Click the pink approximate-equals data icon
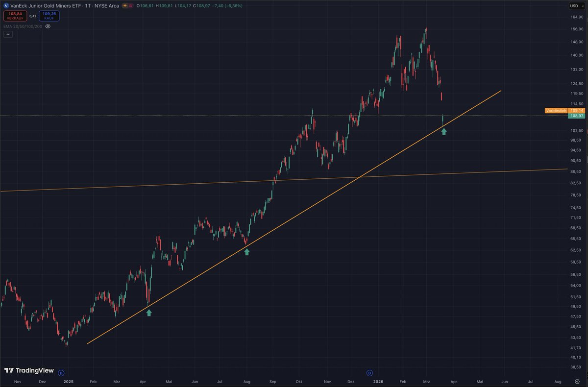 tap(132, 6)
